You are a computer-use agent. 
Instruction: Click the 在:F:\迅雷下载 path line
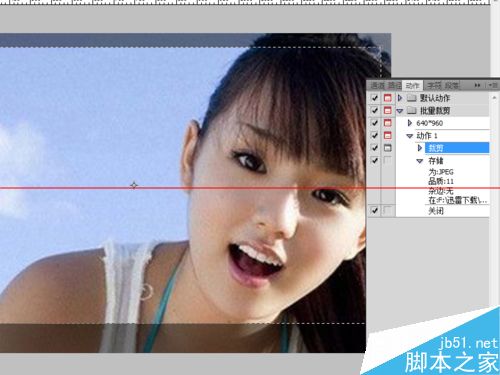point(458,200)
